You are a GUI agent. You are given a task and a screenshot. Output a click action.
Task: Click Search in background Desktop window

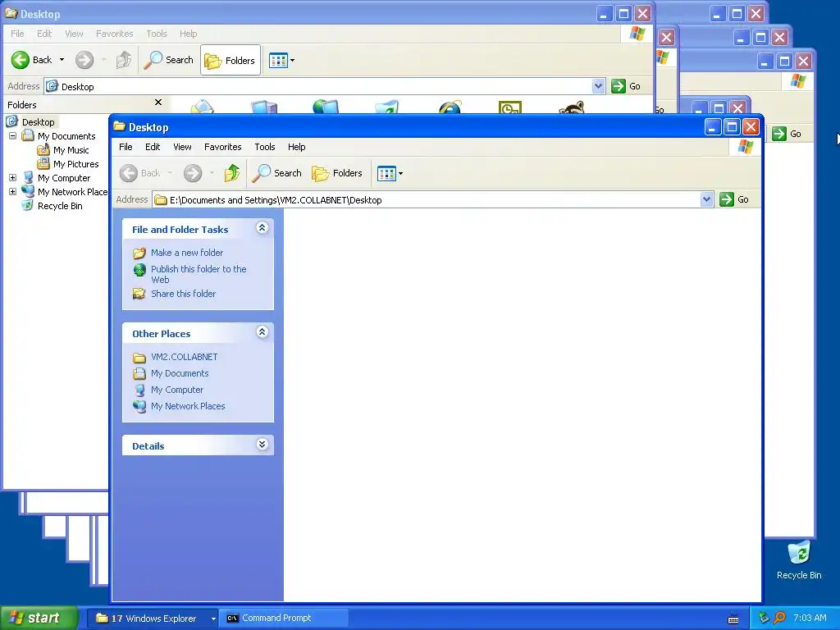pos(168,60)
